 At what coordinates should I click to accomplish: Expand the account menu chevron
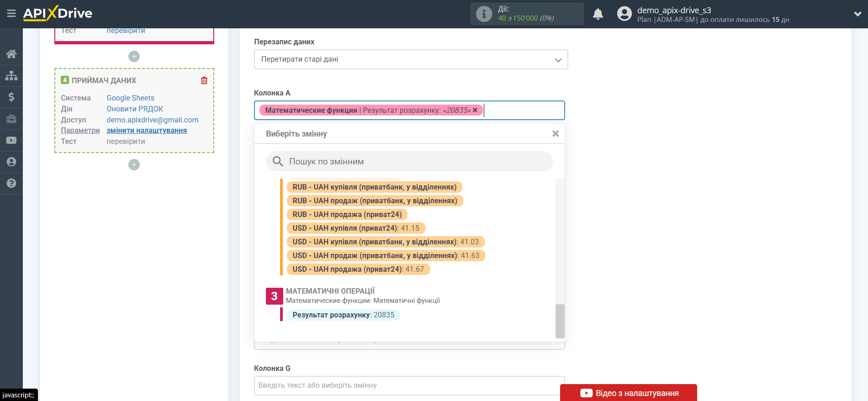(857, 14)
